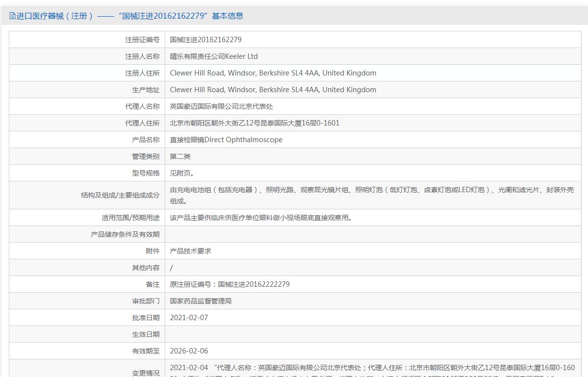The width and height of the screenshot is (588, 377).
Task: Click the 型号规格 见附页 value
Action: (182, 173)
